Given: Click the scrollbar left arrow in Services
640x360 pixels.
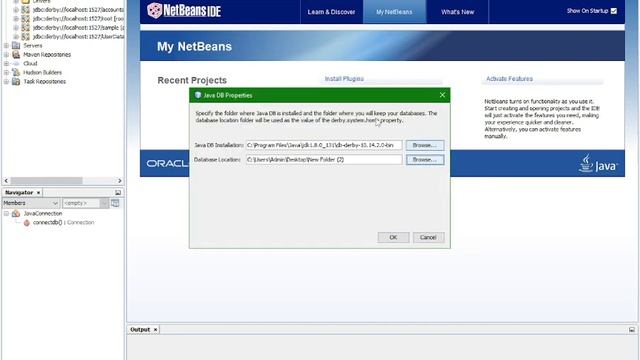Looking at the screenshot, I should click(6, 180).
